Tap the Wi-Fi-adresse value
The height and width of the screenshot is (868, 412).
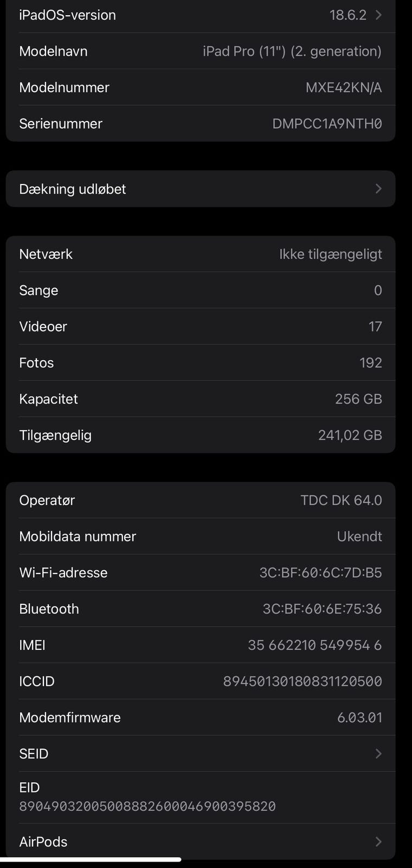point(320,572)
